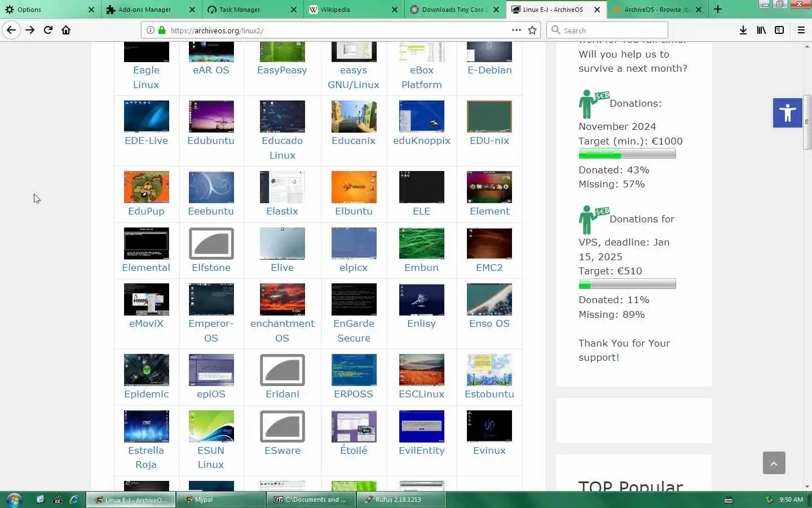
Task: Open the Evinux link
Action: (x=489, y=450)
